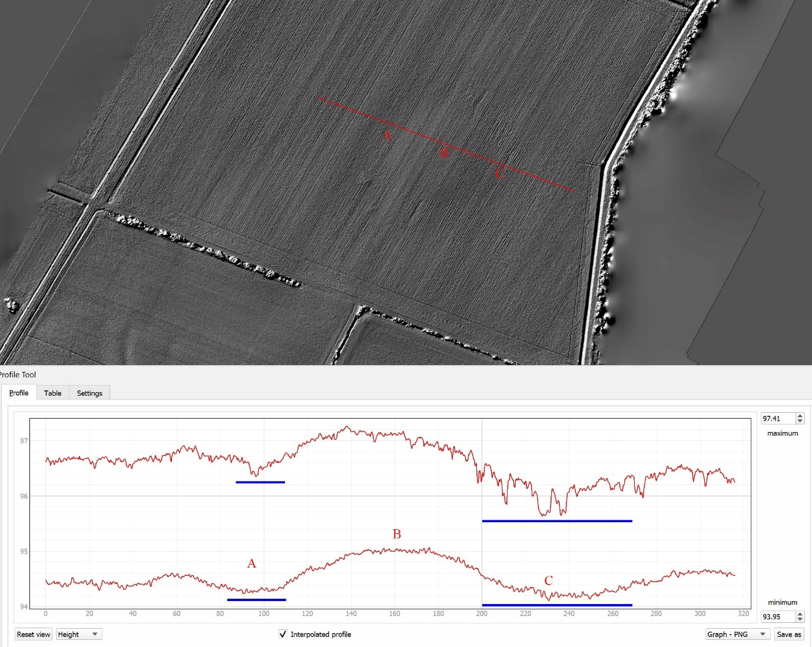Decrease maximum value with down arrow
This screenshot has width=812, height=647.
click(800, 421)
